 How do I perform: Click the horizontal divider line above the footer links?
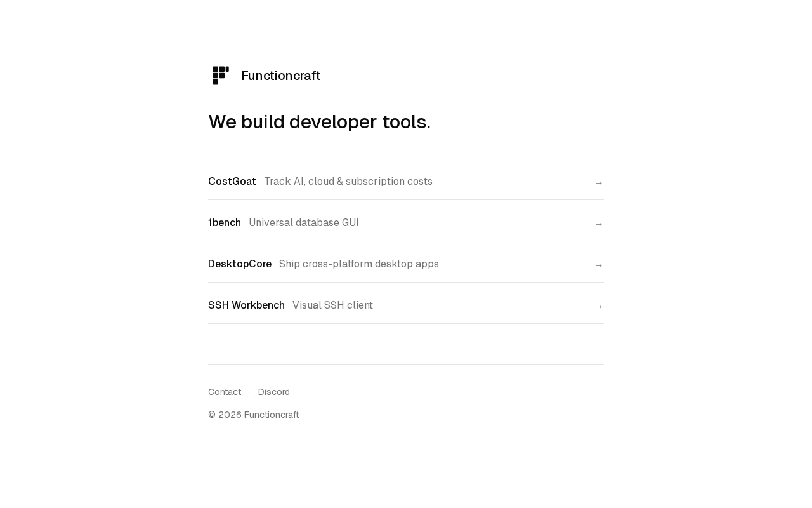(406, 365)
